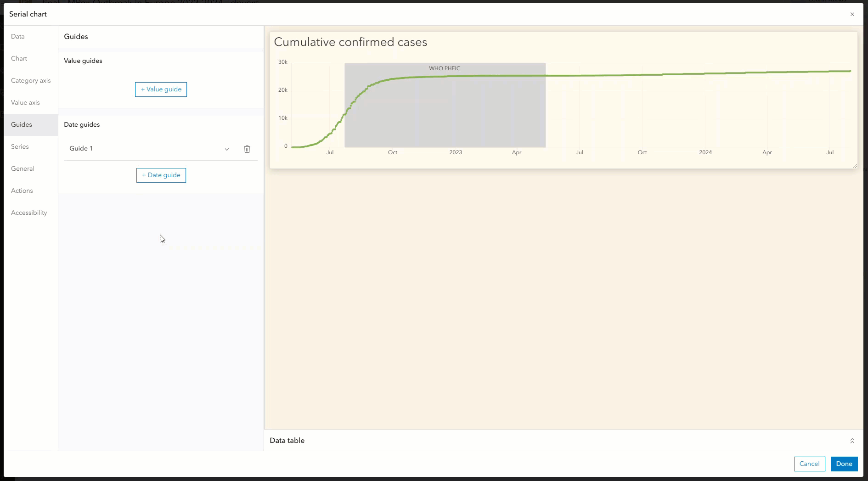This screenshot has width=868, height=481.
Task: Open Accessibility settings
Action: pyautogui.click(x=29, y=213)
